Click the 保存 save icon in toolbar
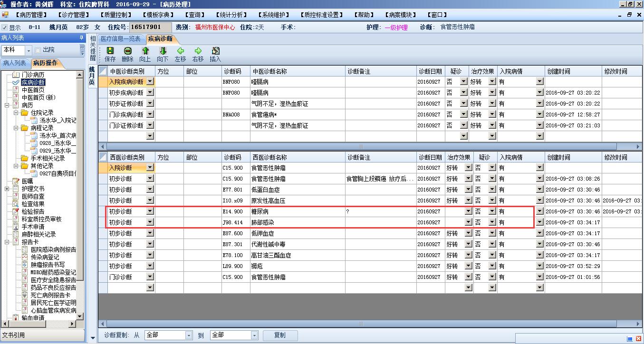The height and width of the screenshot is (344, 644). [110, 51]
